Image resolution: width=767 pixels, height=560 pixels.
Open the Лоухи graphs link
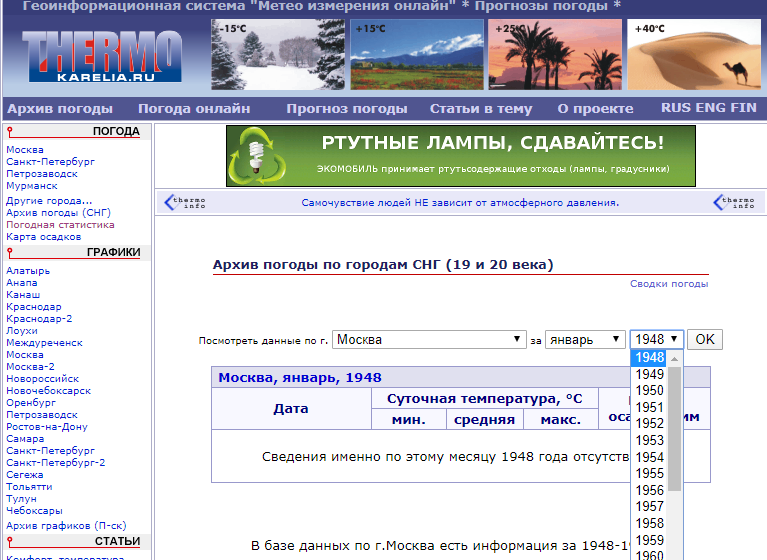click(x=22, y=331)
